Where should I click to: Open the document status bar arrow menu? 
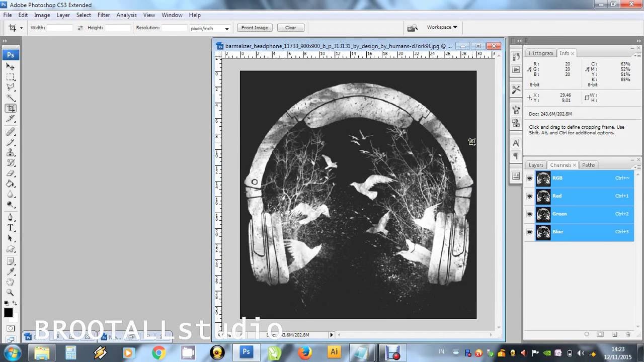(x=331, y=335)
